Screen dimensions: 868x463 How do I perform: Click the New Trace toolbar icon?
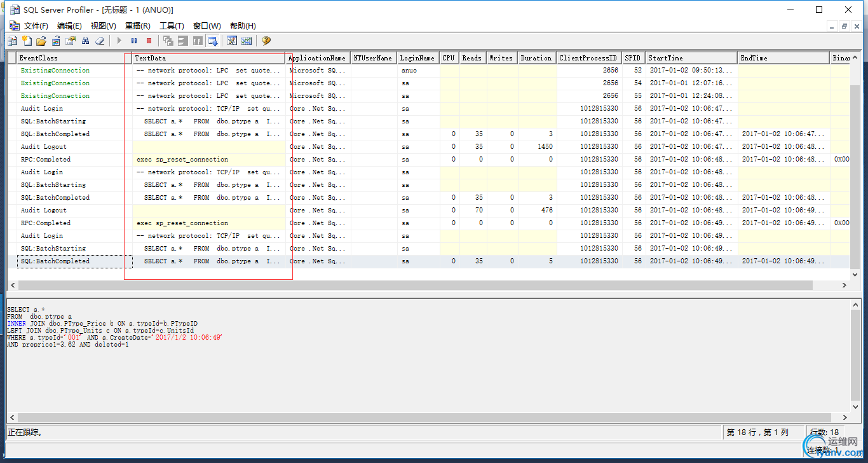tap(12, 41)
